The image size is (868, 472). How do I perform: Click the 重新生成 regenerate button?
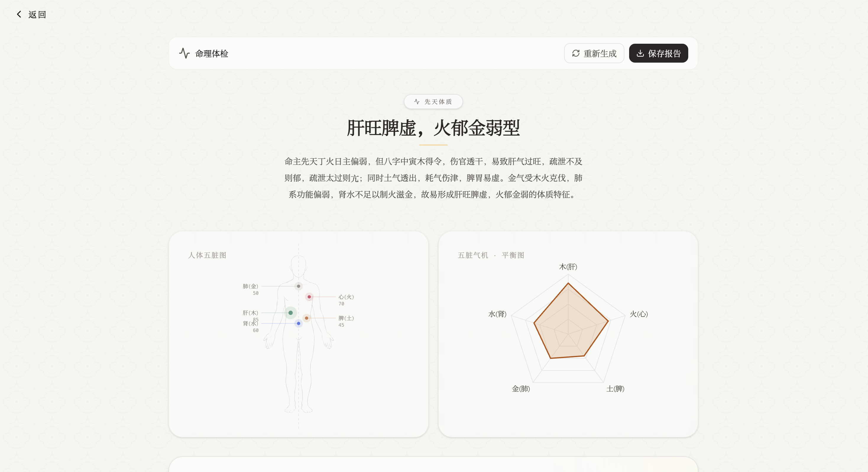594,53
